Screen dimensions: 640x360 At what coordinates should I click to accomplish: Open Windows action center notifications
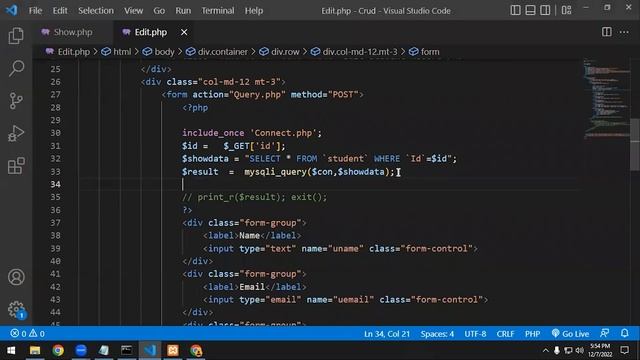624,350
